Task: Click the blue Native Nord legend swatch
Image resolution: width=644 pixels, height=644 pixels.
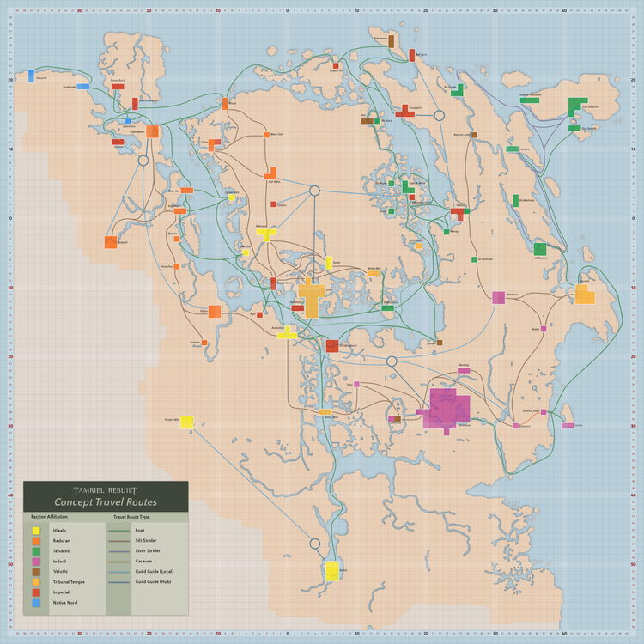Action: click(36, 603)
